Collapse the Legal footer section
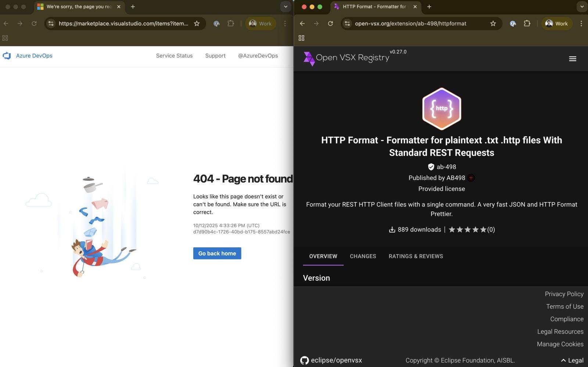Image resolution: width=588 pixels, height=367 pixels. click(571, 360)
